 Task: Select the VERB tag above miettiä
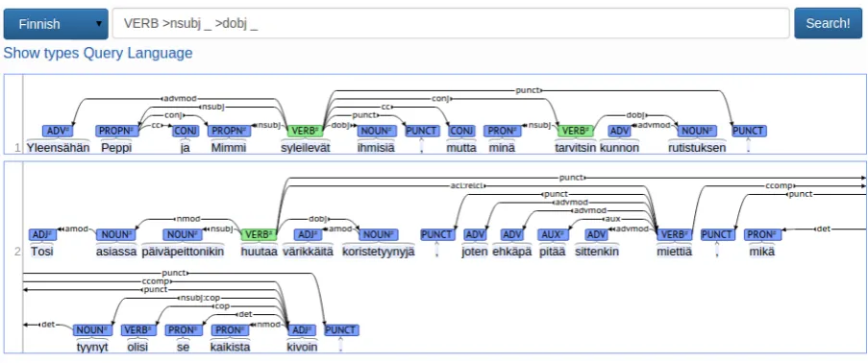[674, 234]
